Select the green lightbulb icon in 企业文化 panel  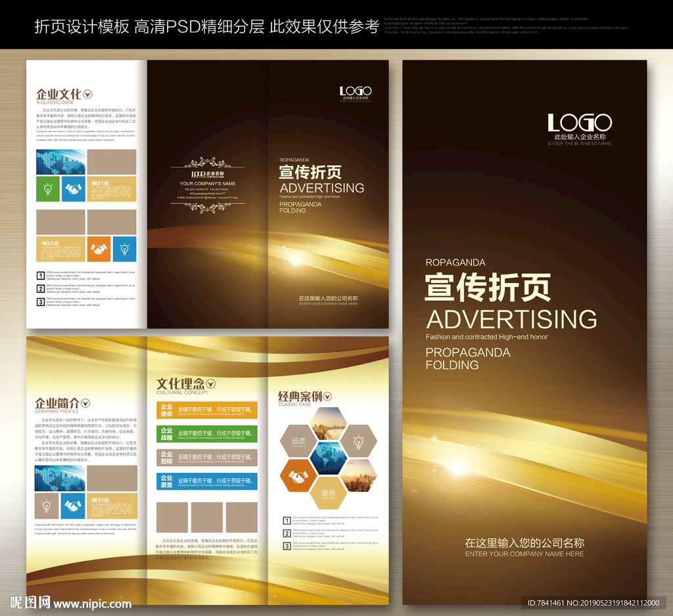48,188
